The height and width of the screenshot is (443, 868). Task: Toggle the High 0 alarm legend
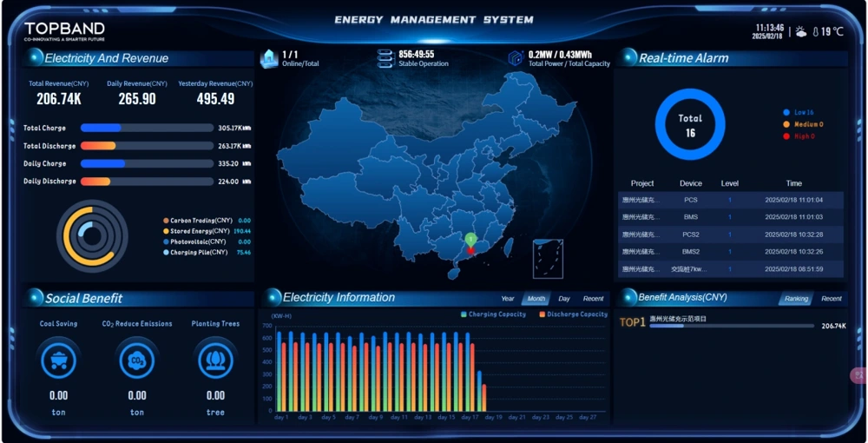[799, 136]
